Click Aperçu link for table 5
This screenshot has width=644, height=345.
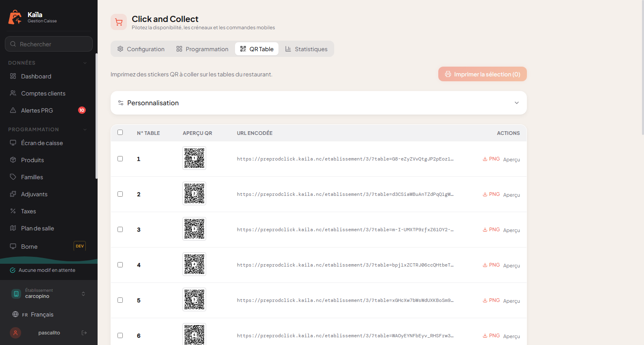point(511,301)
